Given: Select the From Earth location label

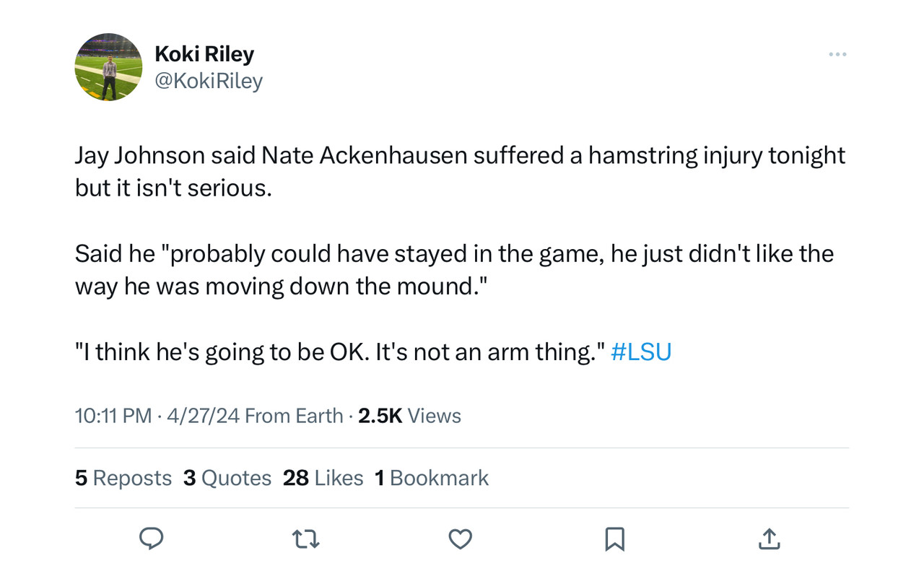Looking at the screenshot, I should coord(294,416).
